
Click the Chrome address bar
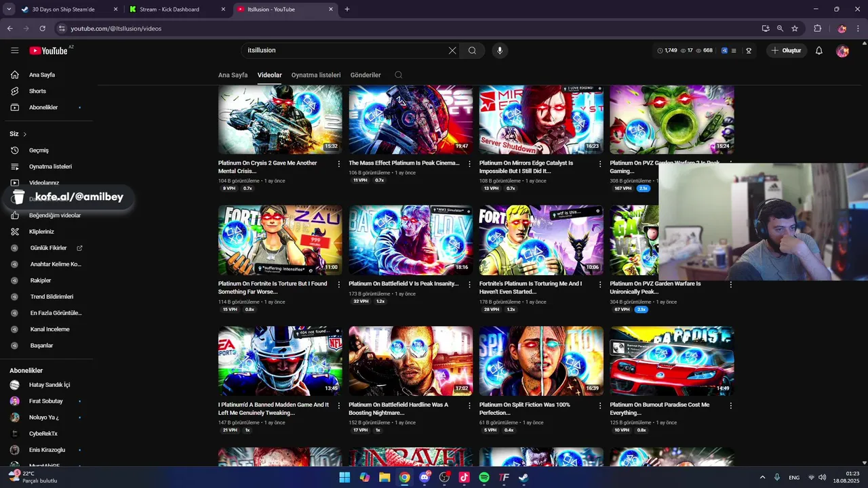(x=407, y=28)
